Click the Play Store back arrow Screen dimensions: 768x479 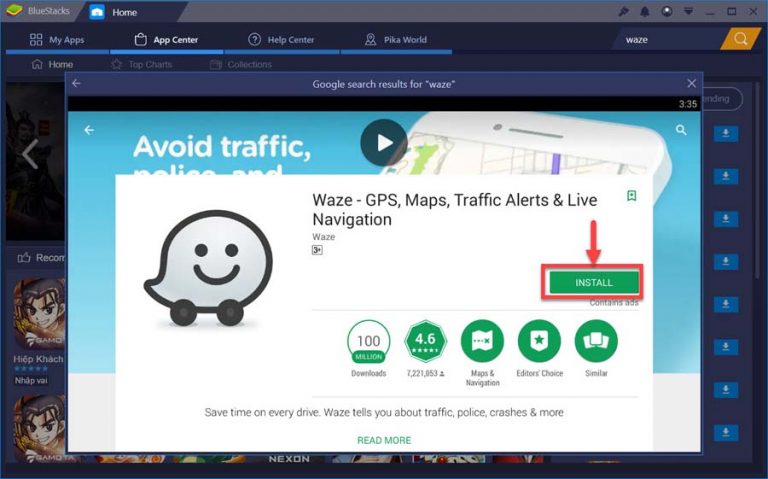coord(89,130)
